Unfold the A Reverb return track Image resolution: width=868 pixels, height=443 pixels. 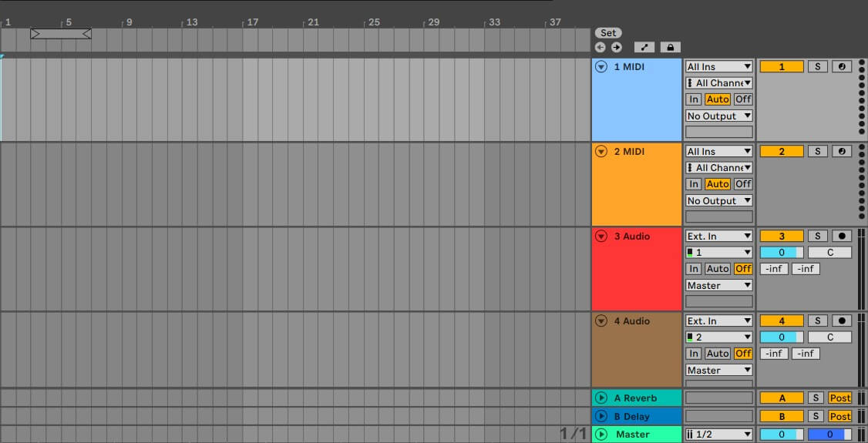[601, 398]
